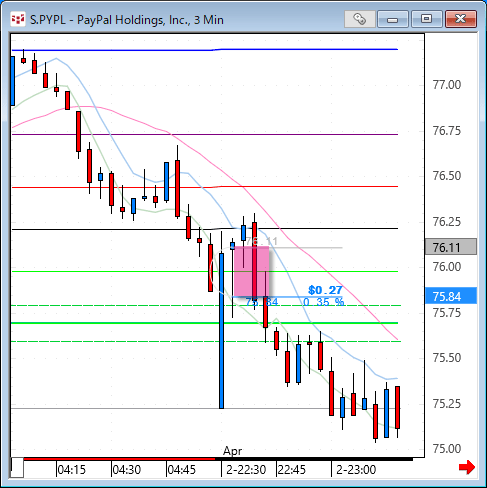Click the red session bar above time axis
This screenshot has height=488, width=487.
[119, 459]
